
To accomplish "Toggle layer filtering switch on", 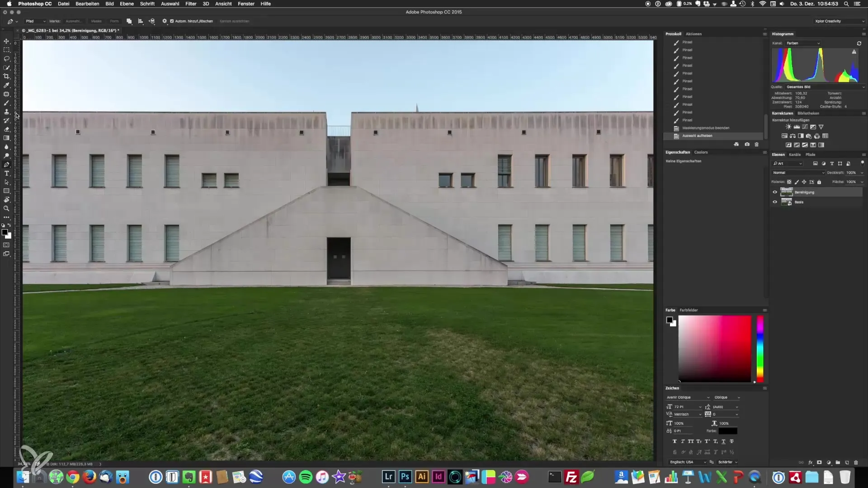I will coord(862,163).
